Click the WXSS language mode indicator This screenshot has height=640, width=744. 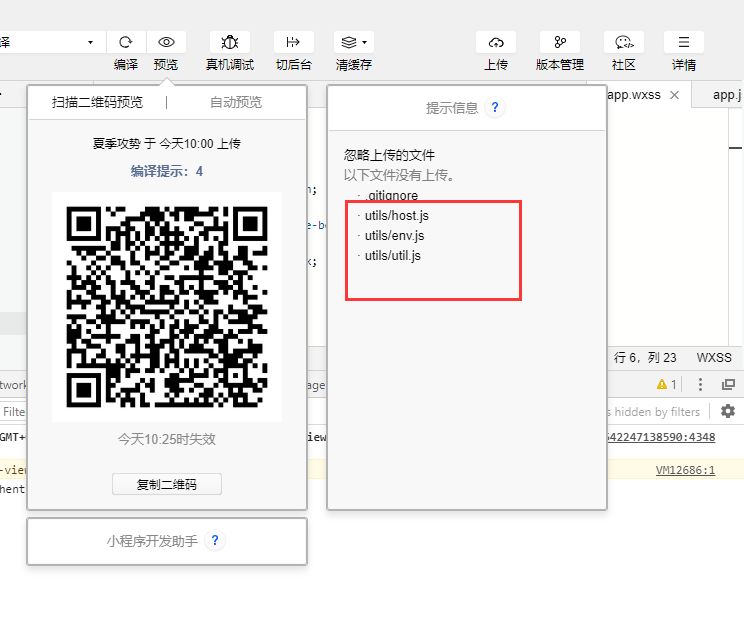[714, 358]
